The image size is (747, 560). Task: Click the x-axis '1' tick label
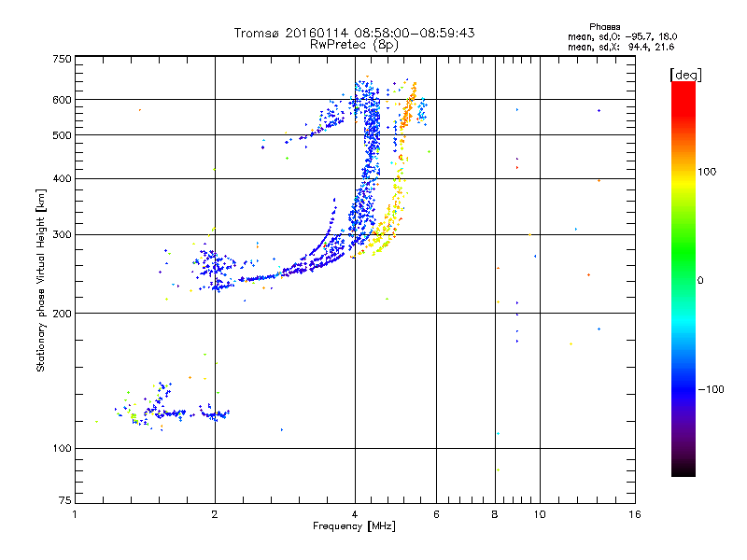click(x=75, y=514)
